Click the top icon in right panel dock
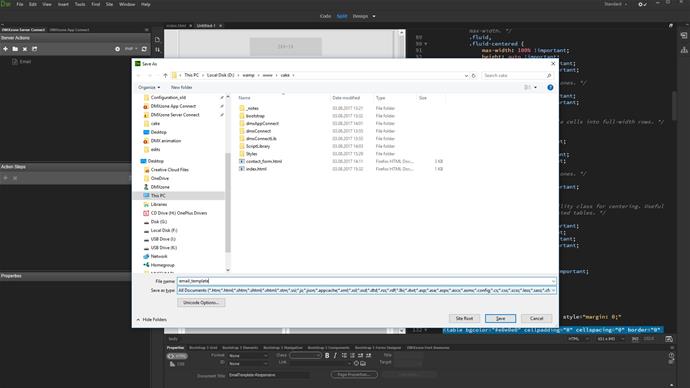Viewport: 690px width, 388px height. tap(684, 35)
